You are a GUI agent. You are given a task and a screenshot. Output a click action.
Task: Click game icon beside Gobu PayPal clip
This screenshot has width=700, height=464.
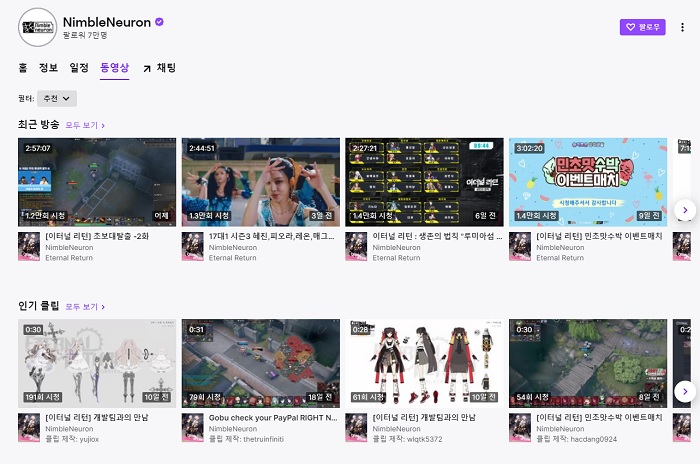point(193,427)
